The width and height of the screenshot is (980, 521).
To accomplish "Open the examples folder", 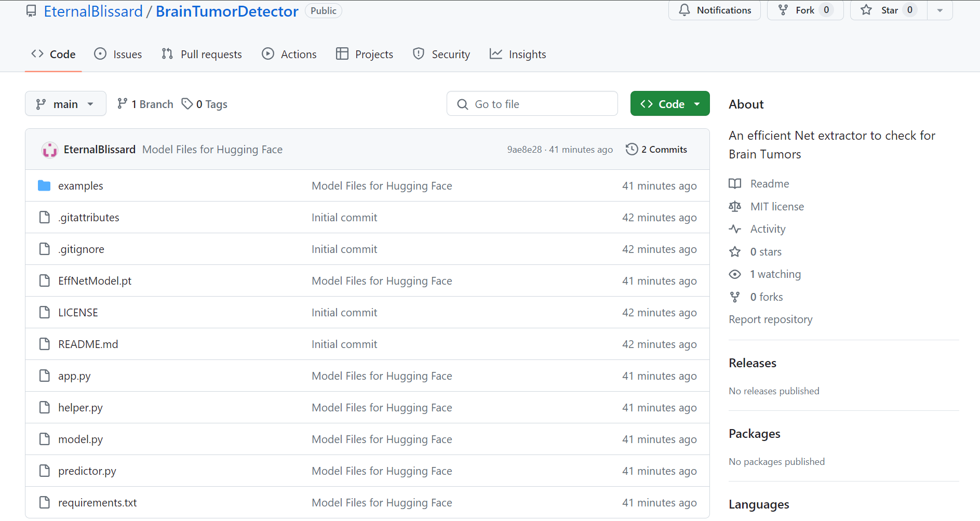I will point(80,186).
